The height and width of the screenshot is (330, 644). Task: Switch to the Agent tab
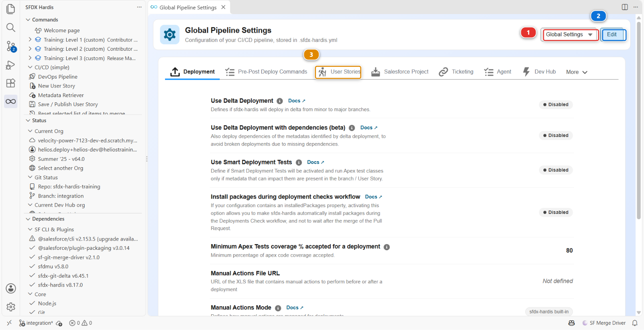[x=497, y=72]
